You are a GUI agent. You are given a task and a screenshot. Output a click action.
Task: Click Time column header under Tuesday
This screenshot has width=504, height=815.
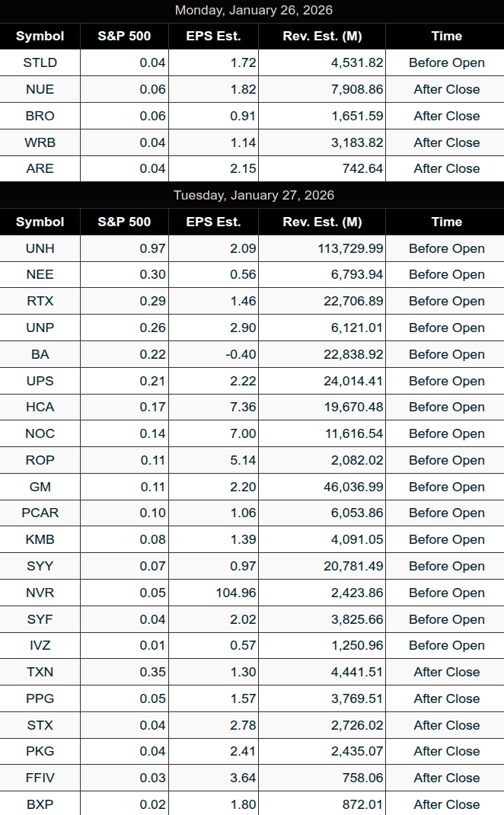pos(446,222)
